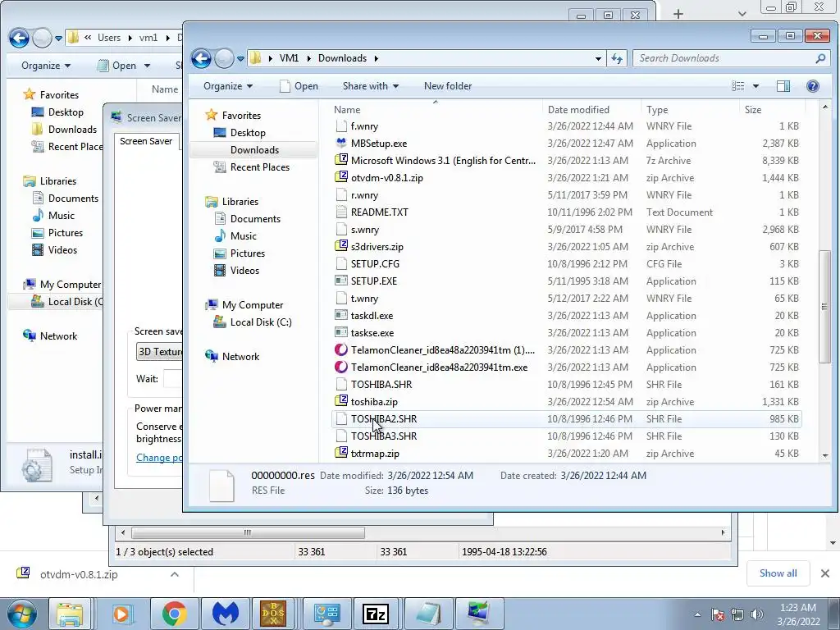Open Windows Media Player taskbar icon

tap(121, 614)
